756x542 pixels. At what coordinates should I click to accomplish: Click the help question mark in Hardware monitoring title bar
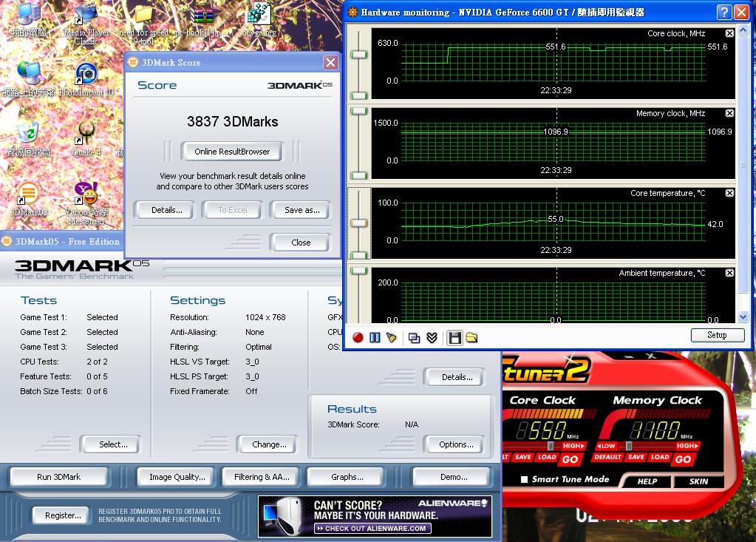click(x=723, y=12)
